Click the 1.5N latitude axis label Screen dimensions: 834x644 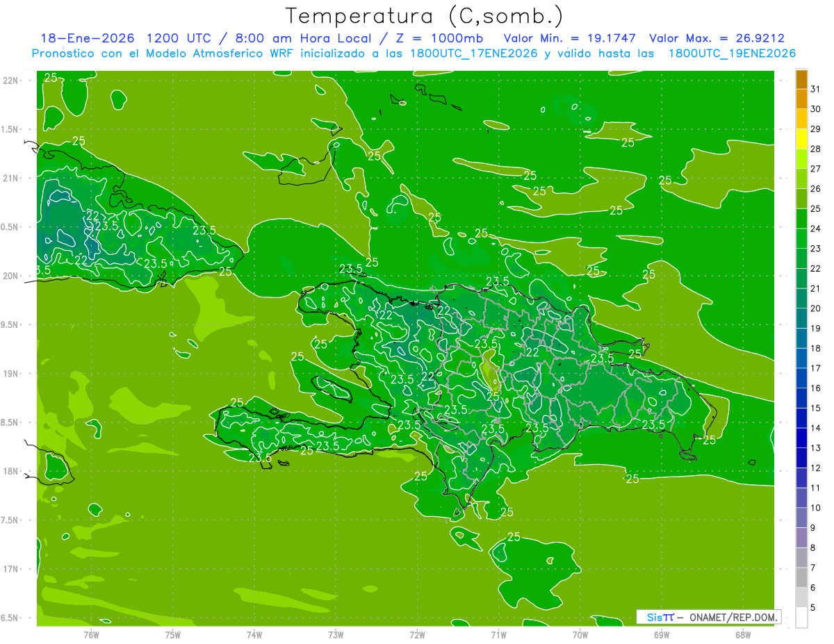[10, 129]
